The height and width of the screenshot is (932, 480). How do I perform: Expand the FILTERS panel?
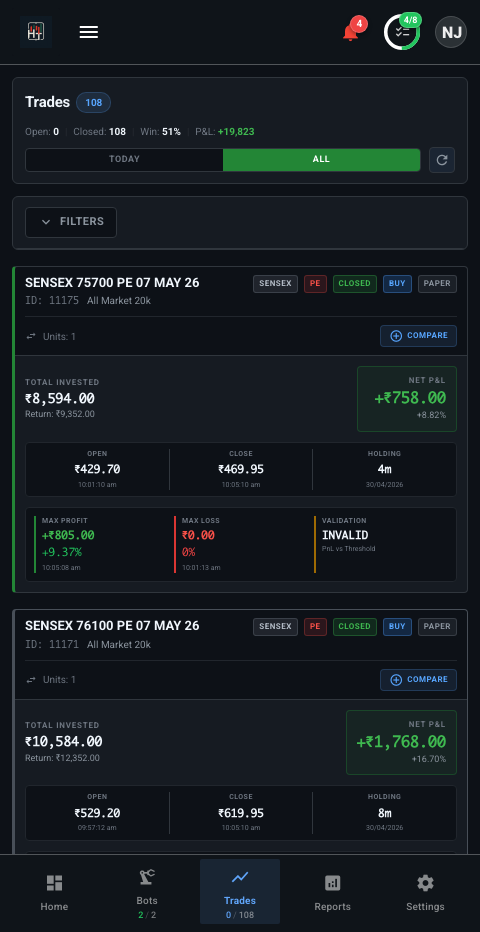coord(71,222)
